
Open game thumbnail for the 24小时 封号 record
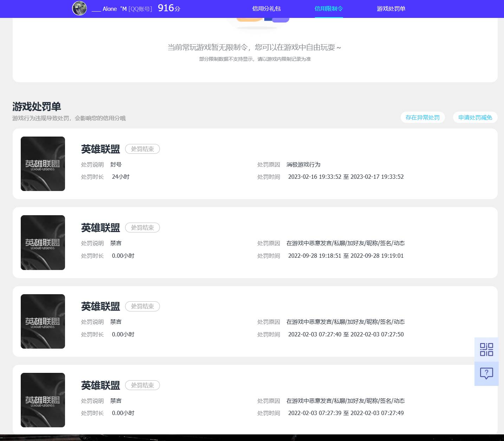[x=43, y=164]
